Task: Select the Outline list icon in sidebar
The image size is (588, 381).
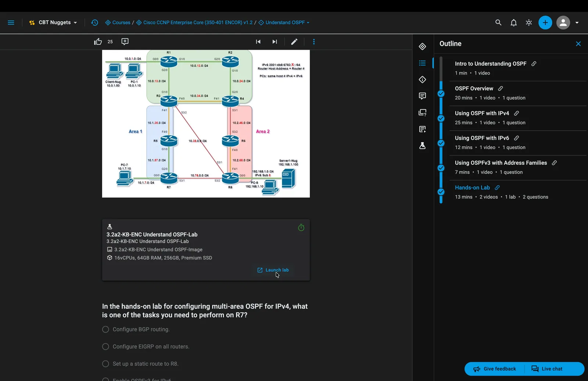Action: (x=423, y=63)
